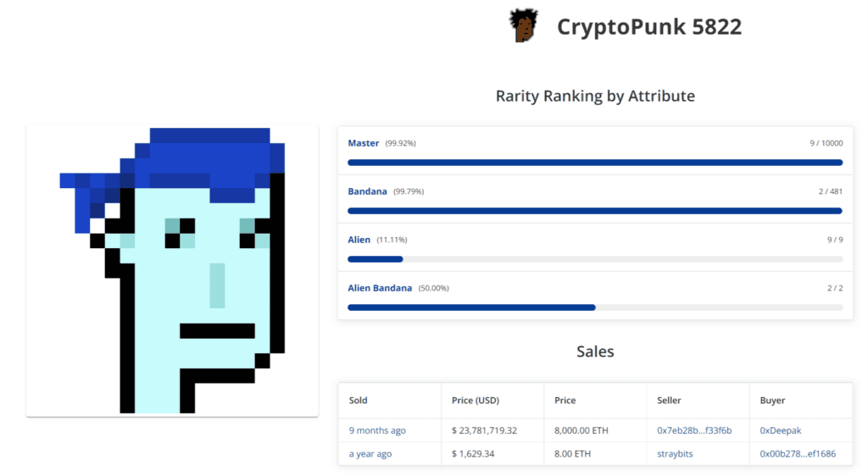868x476 pixels.
Task: Click the Rarity Ranking by Attribute heading
Action: coord(595,96)
